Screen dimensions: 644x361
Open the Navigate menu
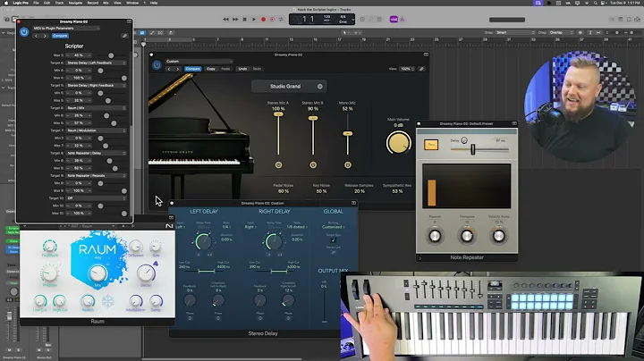[75, 3]
